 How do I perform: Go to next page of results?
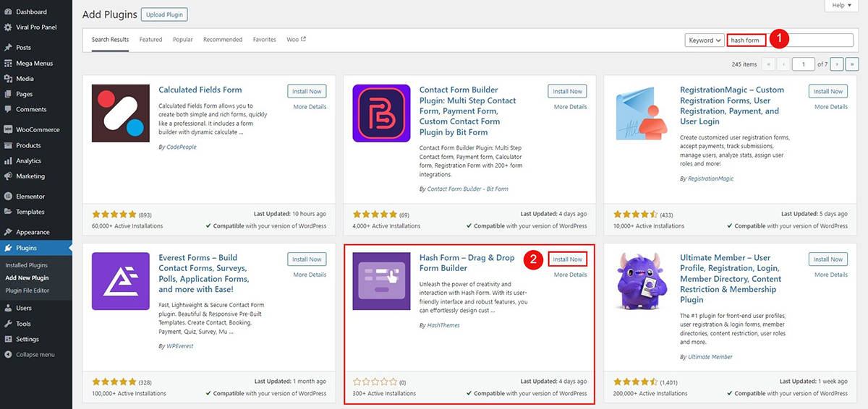837,64
